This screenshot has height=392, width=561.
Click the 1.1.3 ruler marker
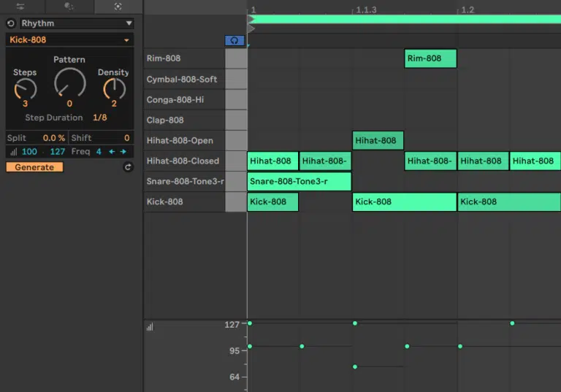point(366,10)
